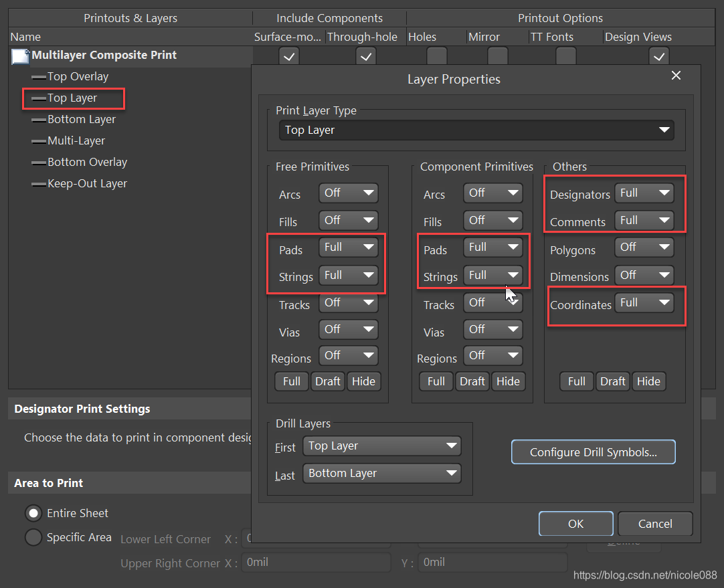Image resolution: width=724 pixels, height=588 pixels.
Task: Select Bottom Overlay in the printouts list
Action: pyautogui.click(x=87, y=163)
